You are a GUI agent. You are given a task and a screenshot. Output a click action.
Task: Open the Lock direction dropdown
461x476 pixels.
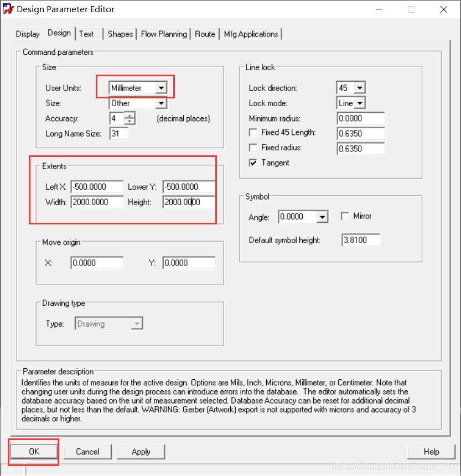click(x=359, y=88)
